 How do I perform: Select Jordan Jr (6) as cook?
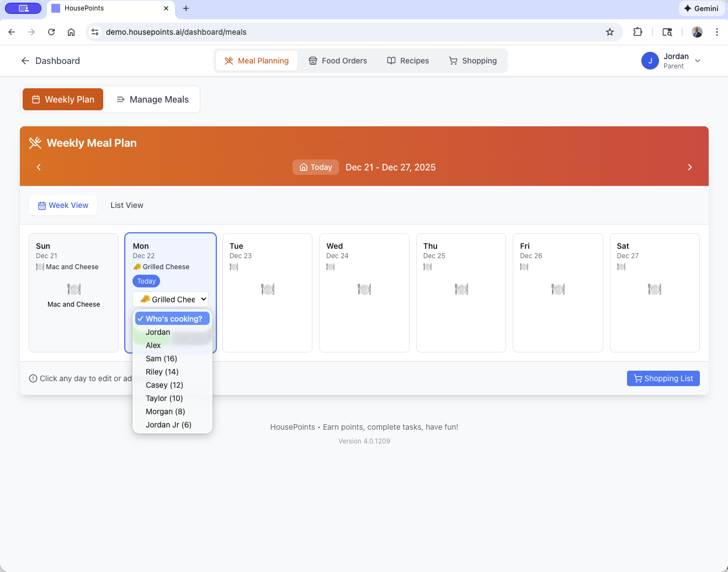[172, 425]
